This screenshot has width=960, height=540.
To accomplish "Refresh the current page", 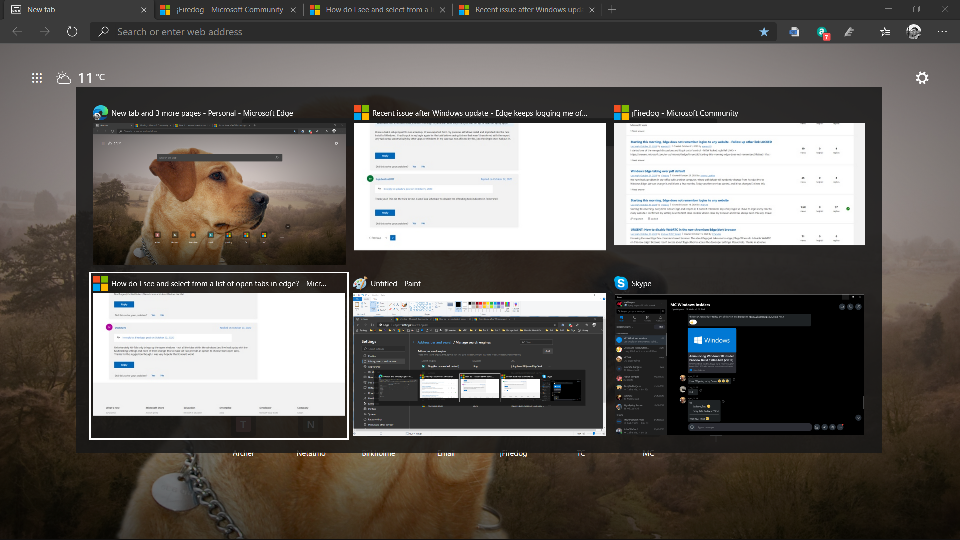I will pos(72,31).
